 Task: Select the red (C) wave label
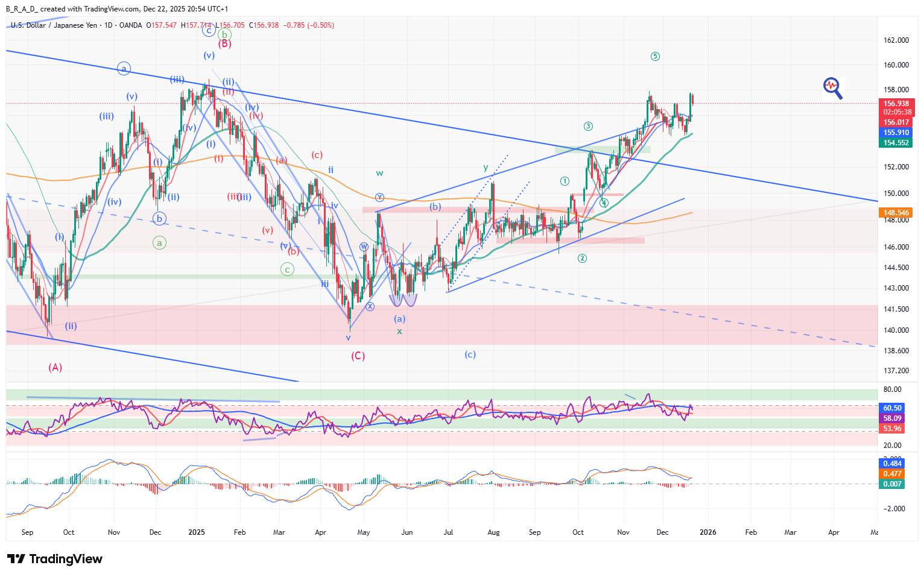click(358, 356)
